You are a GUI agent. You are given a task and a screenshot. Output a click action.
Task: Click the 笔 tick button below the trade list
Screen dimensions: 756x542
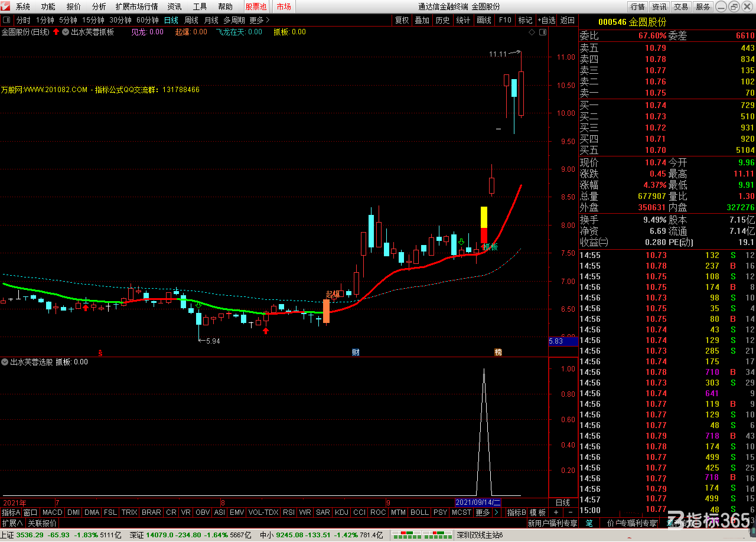589,523
